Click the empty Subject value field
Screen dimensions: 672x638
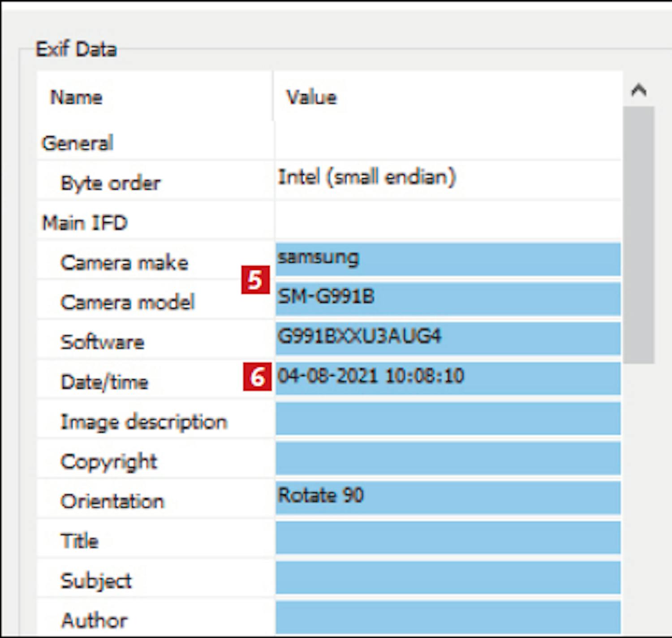tap(448, 577)
